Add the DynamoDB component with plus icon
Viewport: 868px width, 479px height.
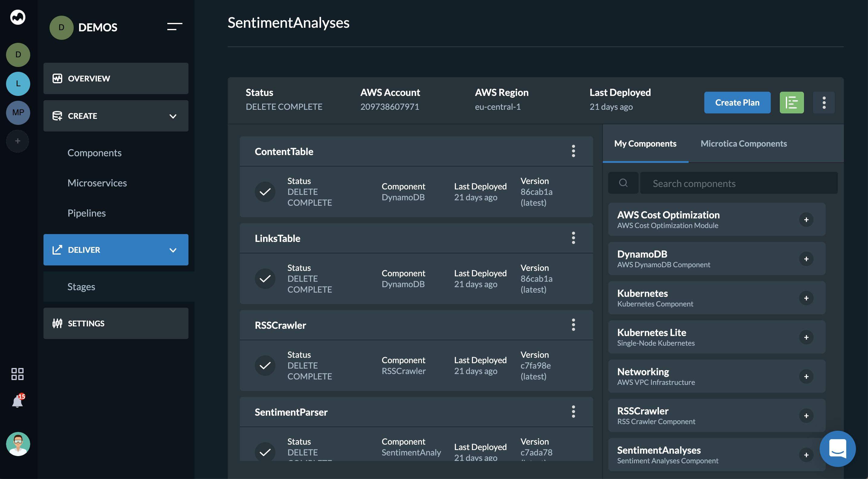click(x=806, y=259)
